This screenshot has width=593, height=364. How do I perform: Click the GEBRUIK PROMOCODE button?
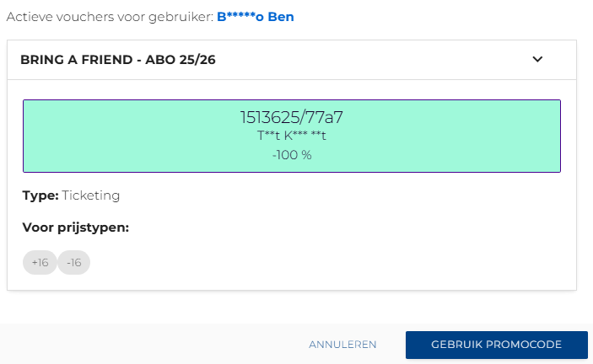(x=497, y=345)
